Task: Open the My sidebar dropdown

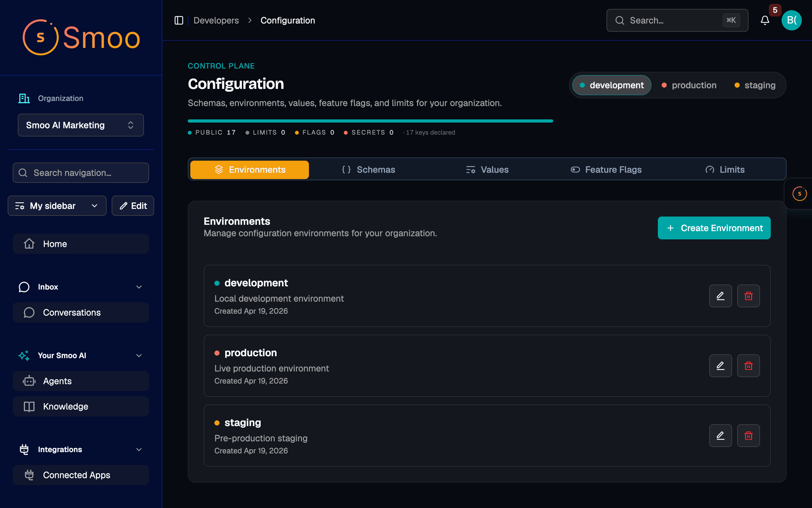Action: tap(57, 206)
